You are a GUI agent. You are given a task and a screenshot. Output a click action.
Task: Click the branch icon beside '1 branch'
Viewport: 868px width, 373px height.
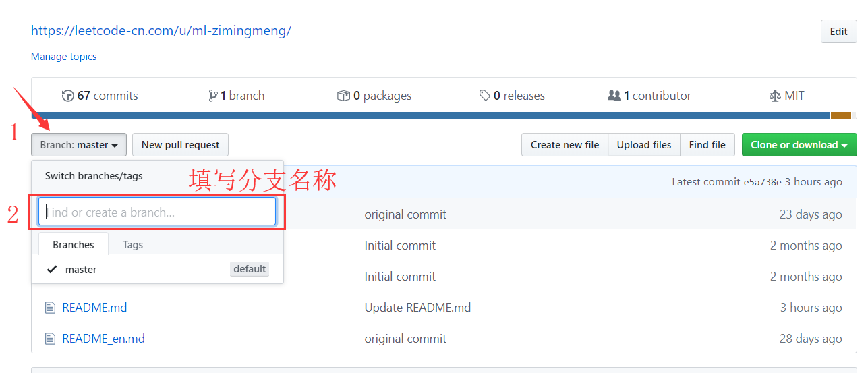click(213, 96)
